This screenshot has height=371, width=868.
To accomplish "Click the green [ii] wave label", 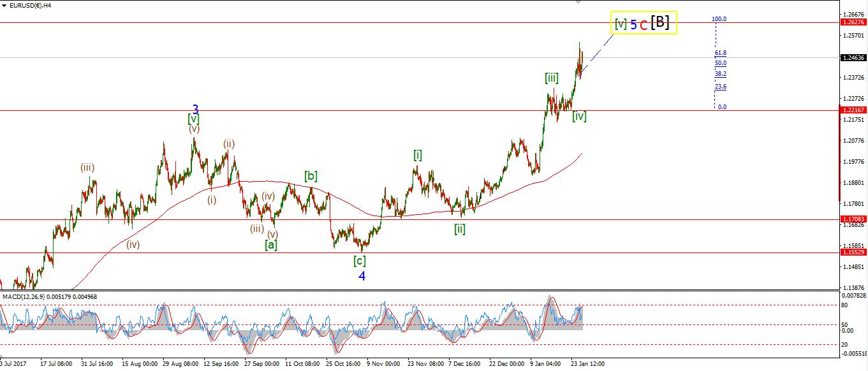I will coord(460,229).
